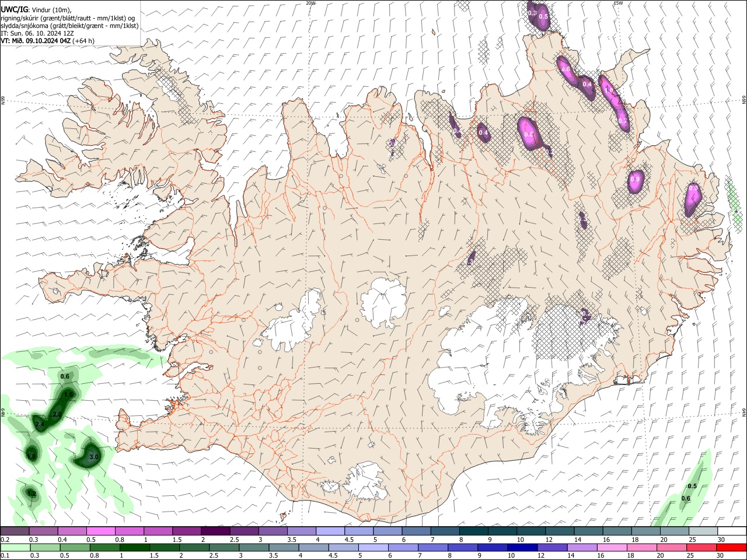
Task: Click the '1.0' snow value in the northeast
Action: point(609,90)
